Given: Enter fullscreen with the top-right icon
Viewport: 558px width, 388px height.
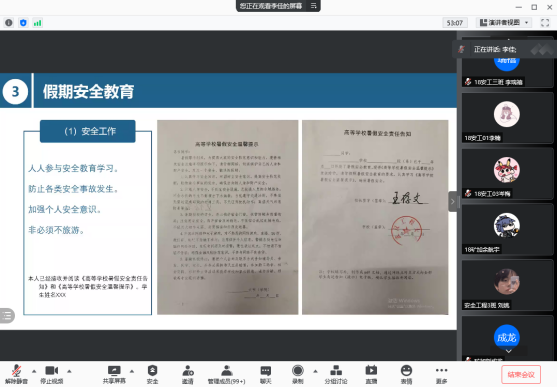Looking at the screenshot, I should pos(545,23).
